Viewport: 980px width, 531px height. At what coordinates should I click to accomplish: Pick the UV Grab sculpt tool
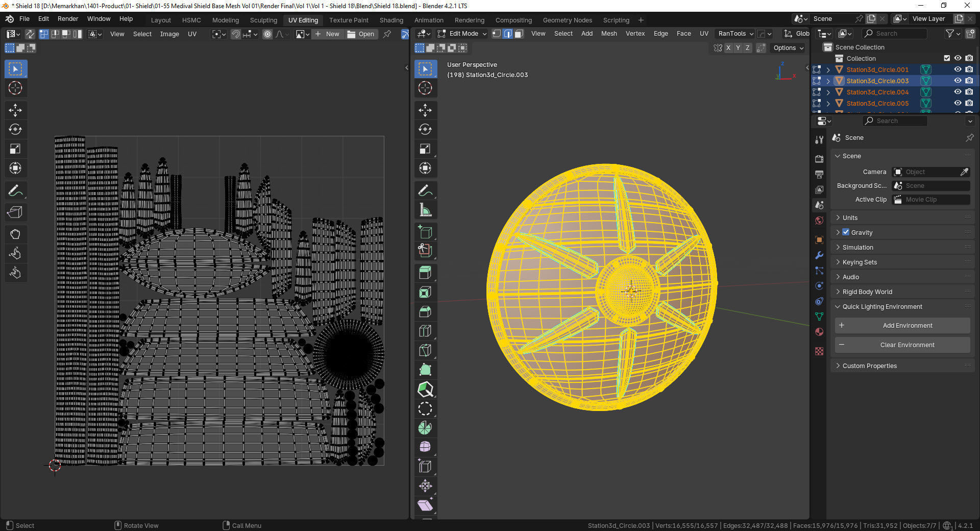click(15, 234)
